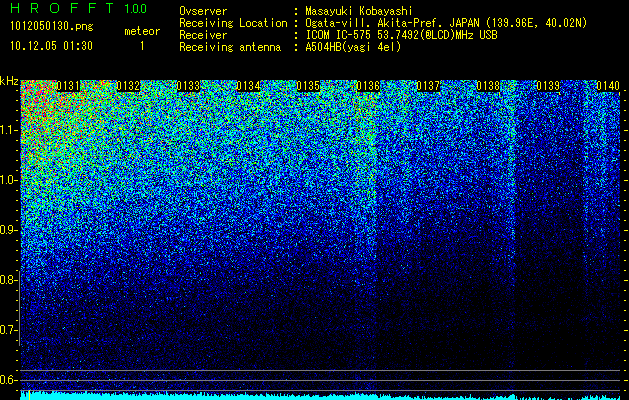Click the date stamp 10.12.05 01:30
629x400 pixels.
coord(51,46)
